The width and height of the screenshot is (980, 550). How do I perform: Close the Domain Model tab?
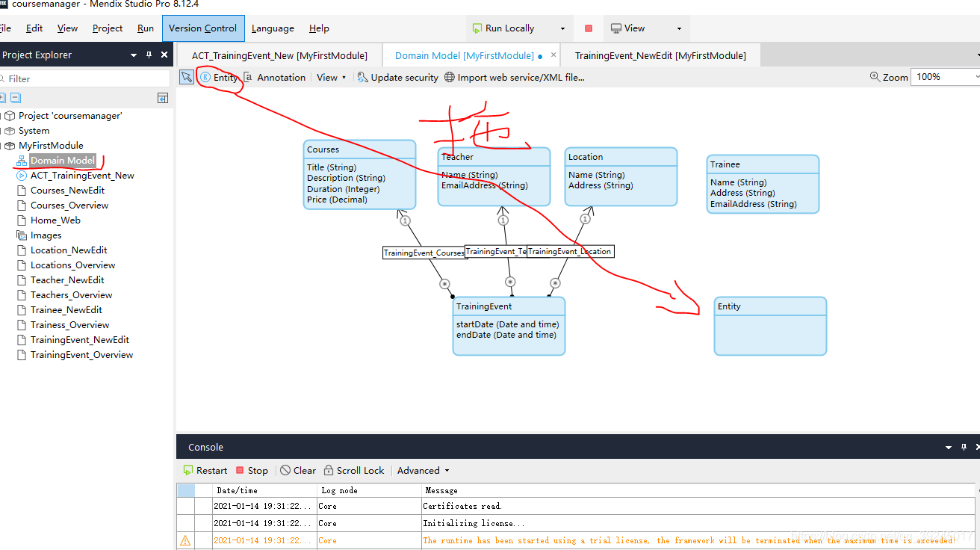point(553,55)
